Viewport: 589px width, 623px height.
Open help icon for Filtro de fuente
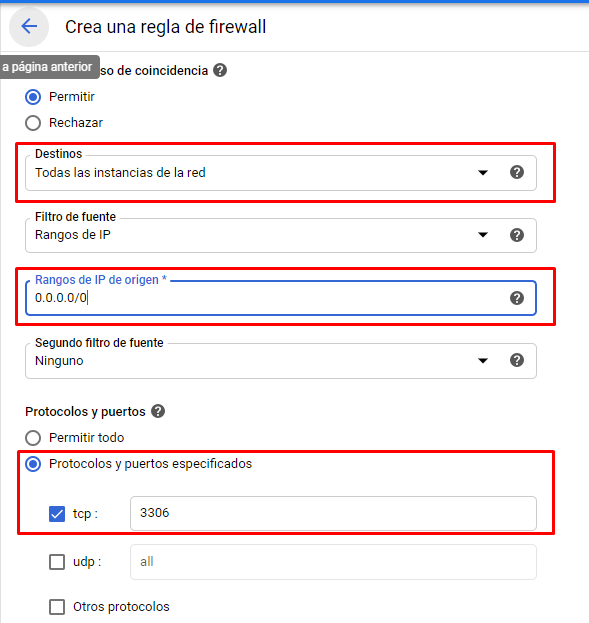point(517,235)
